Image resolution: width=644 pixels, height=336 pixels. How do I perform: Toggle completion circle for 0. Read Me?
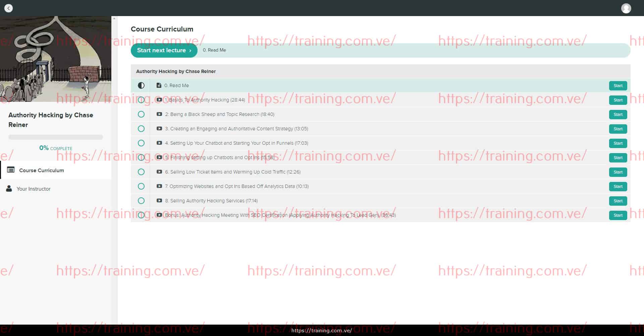click(x=141, y=85)
